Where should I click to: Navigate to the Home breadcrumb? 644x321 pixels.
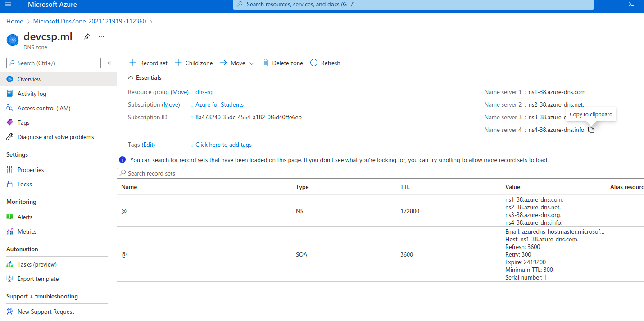tap(15, 21)
